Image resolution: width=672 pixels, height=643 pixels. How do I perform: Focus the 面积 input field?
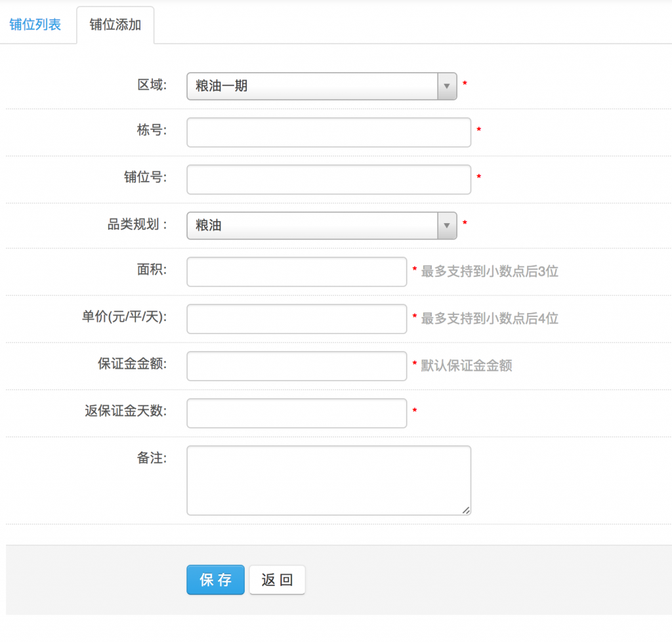297,272
